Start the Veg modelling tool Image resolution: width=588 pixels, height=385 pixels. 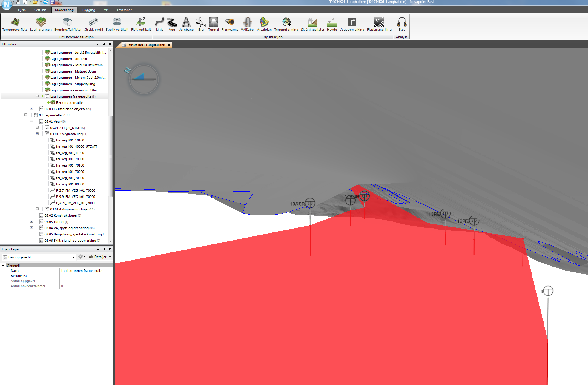172,24
